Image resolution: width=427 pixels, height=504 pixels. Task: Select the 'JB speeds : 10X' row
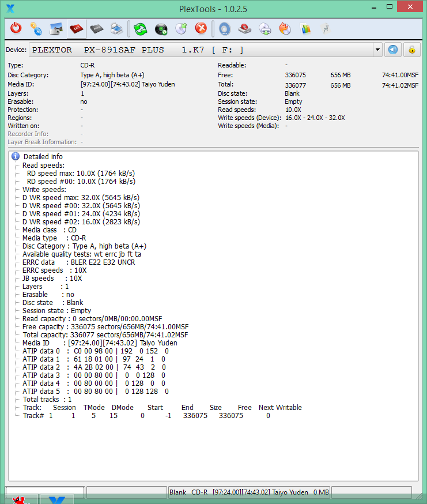pos(52,278)
